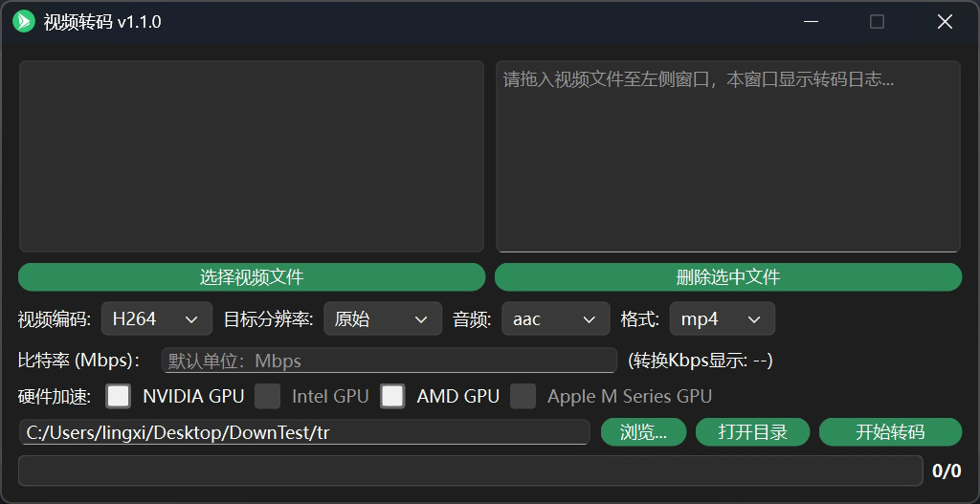
Task: Click the transcoding log text area
Action: (728, 156)
